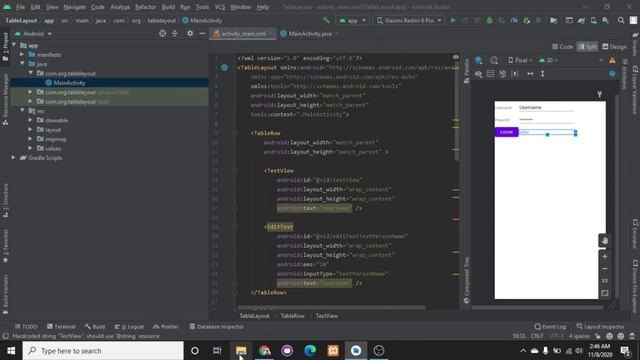The height and width of the screenshot is (360, 640).
Task: Open Task View on the taskbar
Action: [217, 351]
